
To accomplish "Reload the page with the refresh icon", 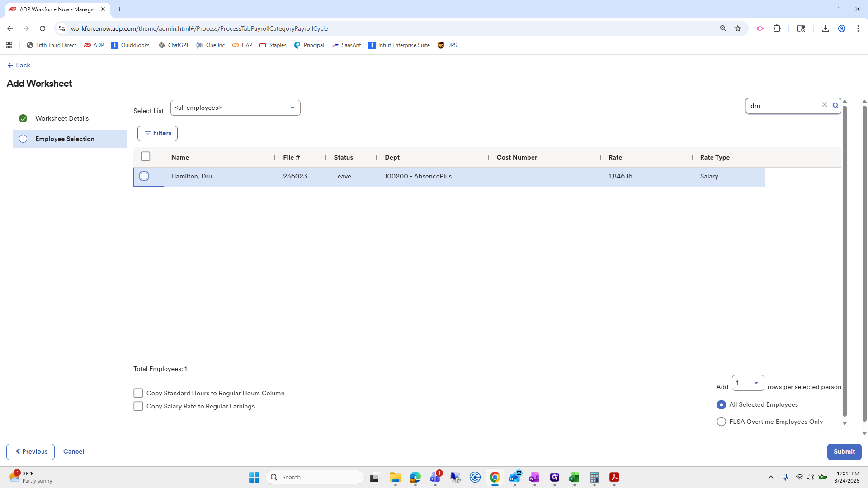I will (x=42, y=28).
